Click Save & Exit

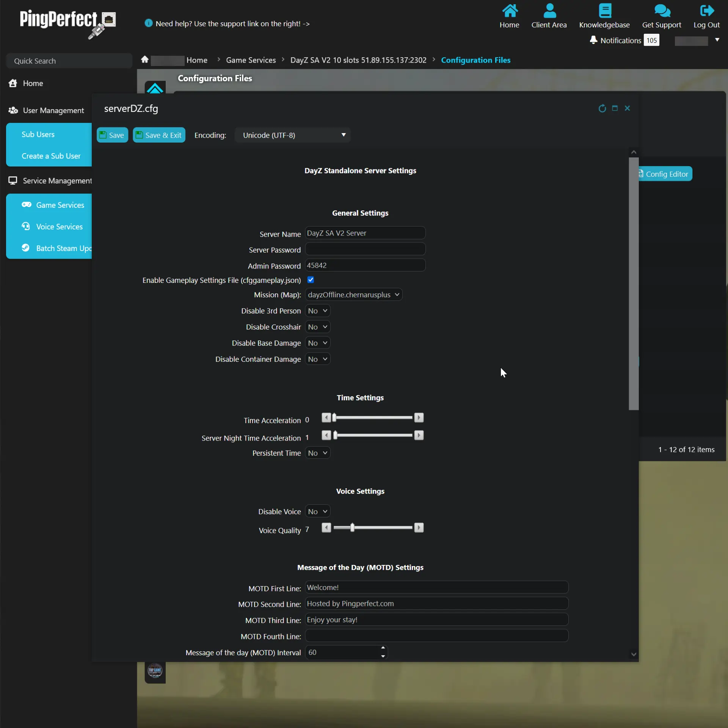(x=159, y=135)
